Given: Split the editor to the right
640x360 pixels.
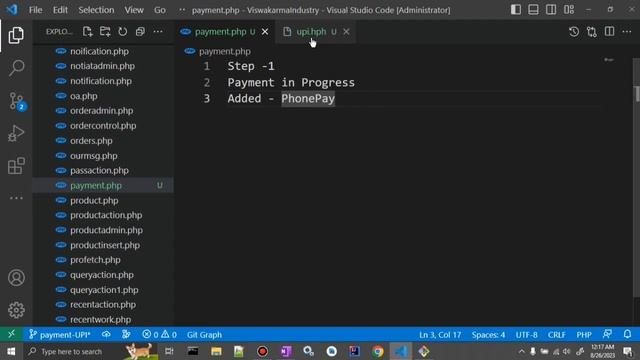Looking at the screenshot, I should (609, 31).
